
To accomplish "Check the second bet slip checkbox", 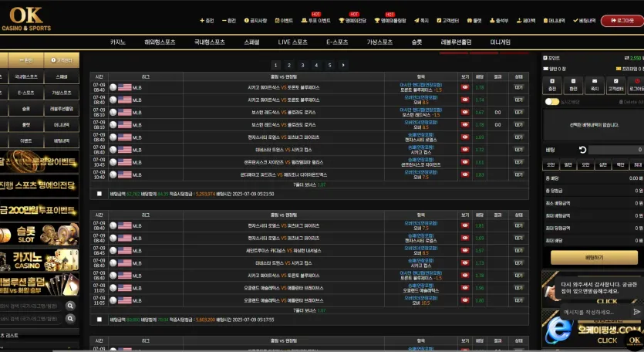I will (x=99, y=320).
